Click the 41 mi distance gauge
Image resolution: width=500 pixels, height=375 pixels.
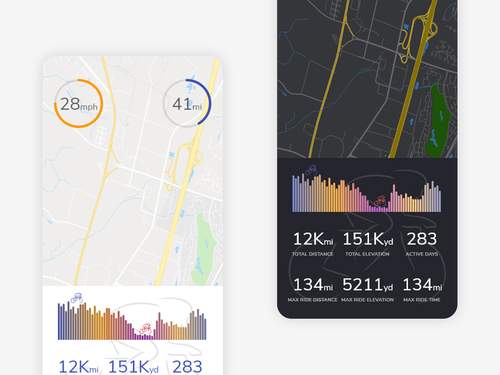[187, 103]
